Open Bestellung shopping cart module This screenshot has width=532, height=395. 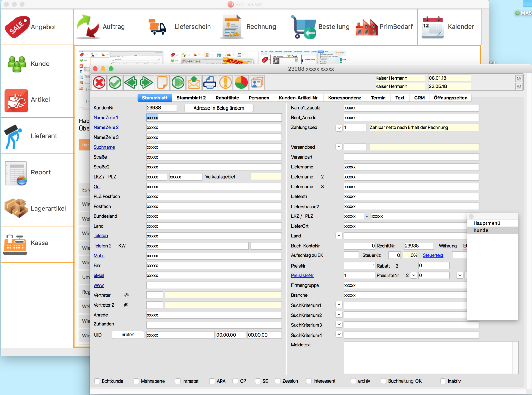point(321,27)
